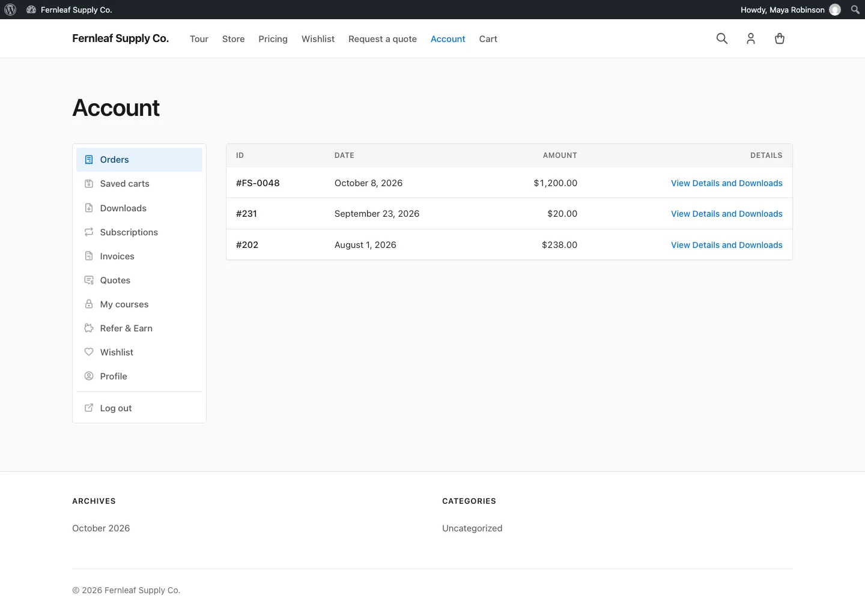Click the Refer & Earn icon
This screenshot has height=616, width=865.
pyautogui.click(x=89, y=328)
